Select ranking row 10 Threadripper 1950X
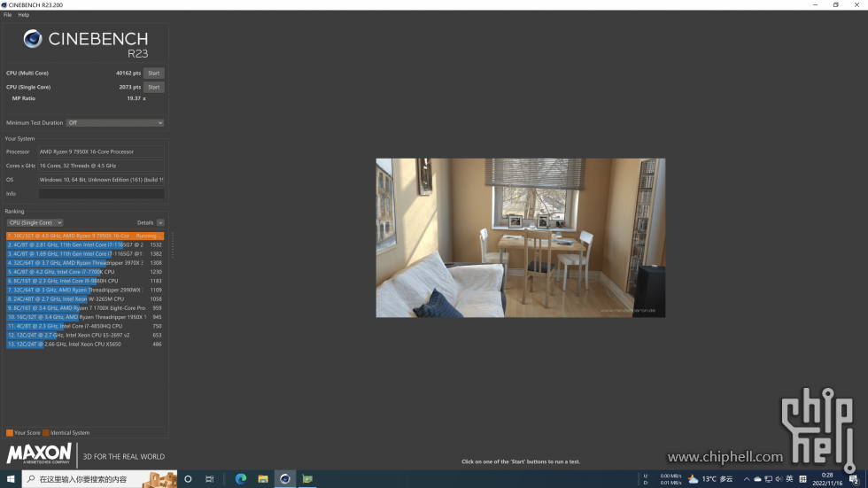 [85, 317]
